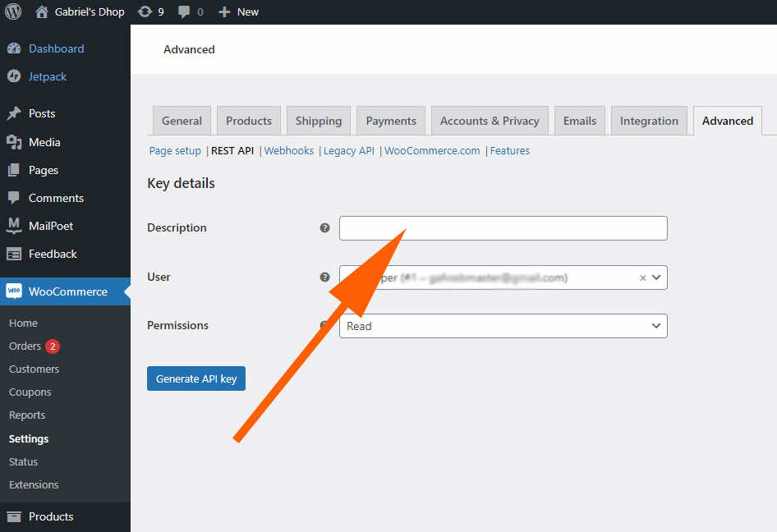Open Pages menu item
Image resolution: width=777 pixels, height=532 pixels.
pos(44,171)
